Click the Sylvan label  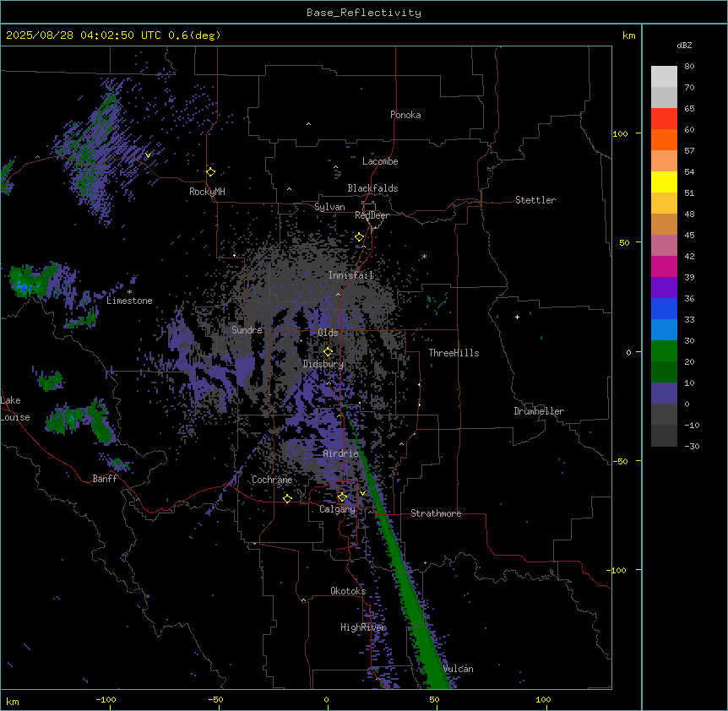329,207
